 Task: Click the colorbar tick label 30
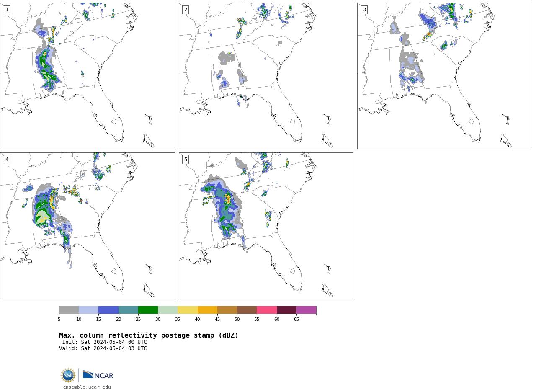[158, 320]
